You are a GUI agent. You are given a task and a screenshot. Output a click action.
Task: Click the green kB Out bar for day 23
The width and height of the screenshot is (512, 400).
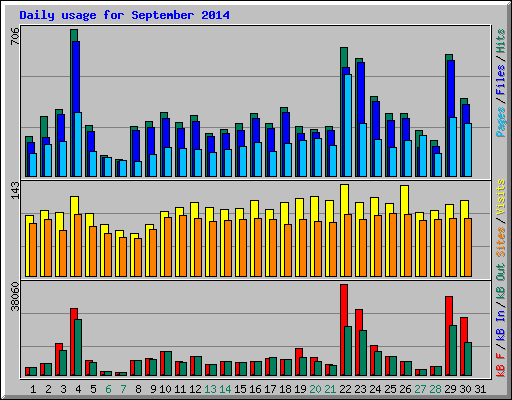coord(363,353)
